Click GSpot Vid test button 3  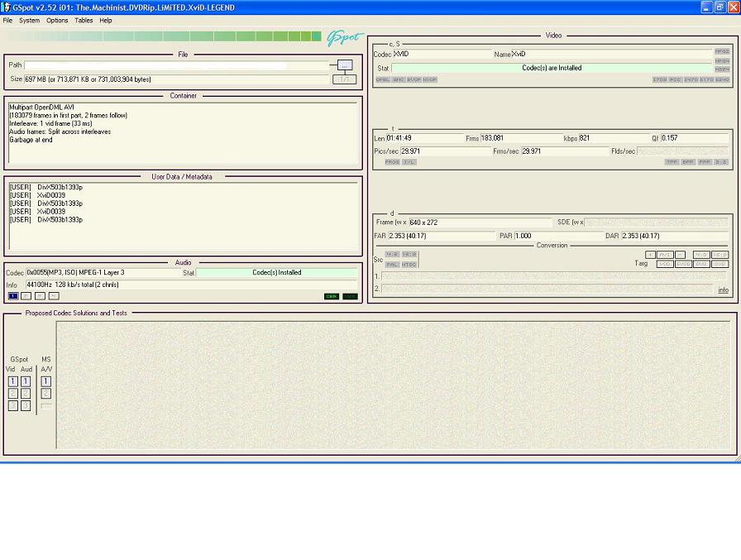click(13, 405)
